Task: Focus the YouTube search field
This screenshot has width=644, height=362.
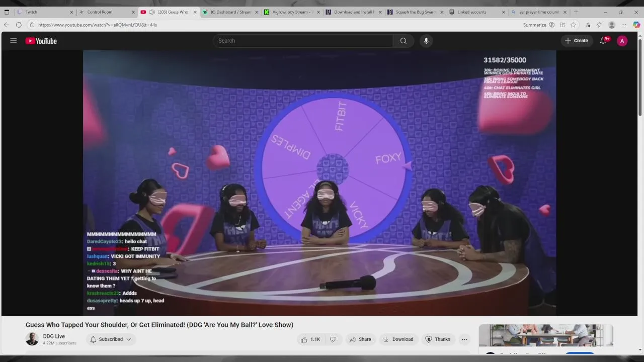Action: click(303, 41)
